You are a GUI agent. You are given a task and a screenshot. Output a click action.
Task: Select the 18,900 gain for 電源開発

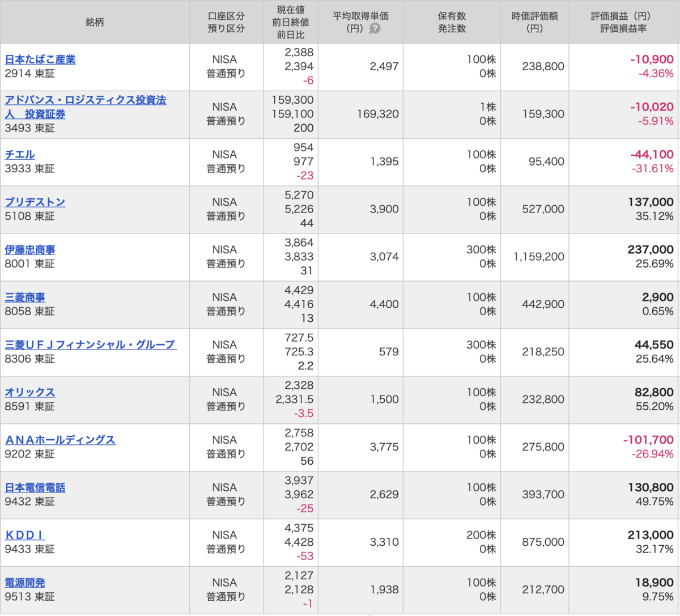(x=654, y=583)
